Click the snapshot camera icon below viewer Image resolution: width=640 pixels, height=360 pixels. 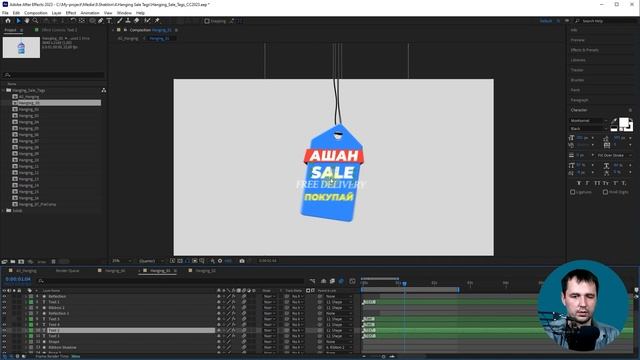(242, 261)
